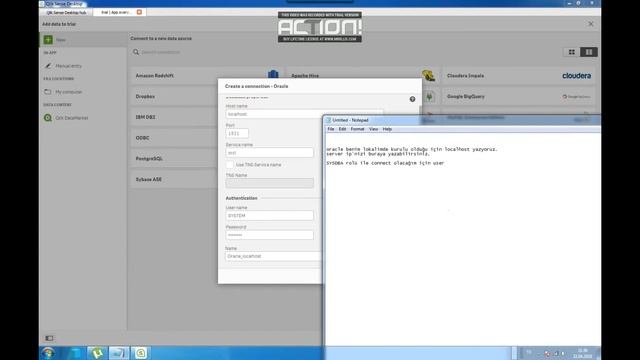Image resolution: width=640 pixels, height=360 pixels.
Task: Select the Amazon Redshift connector
Action: [207, 76]
